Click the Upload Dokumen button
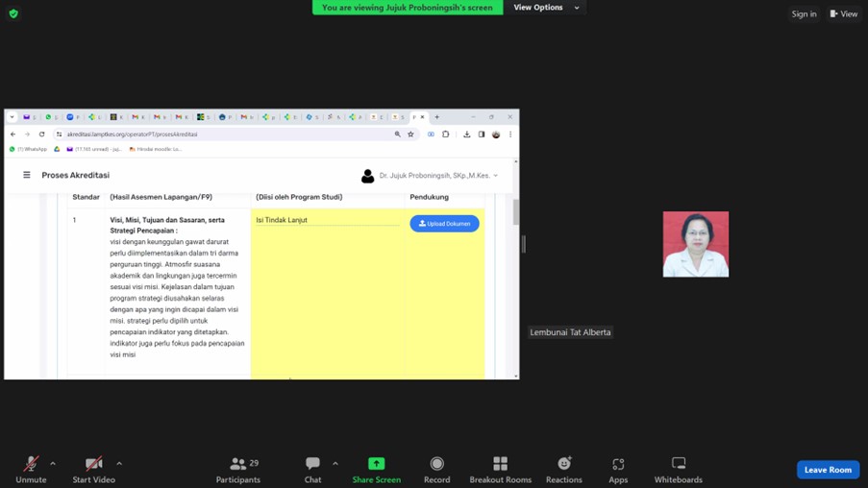The width and height of the screenshot is (868, 488). click(444, 224)
